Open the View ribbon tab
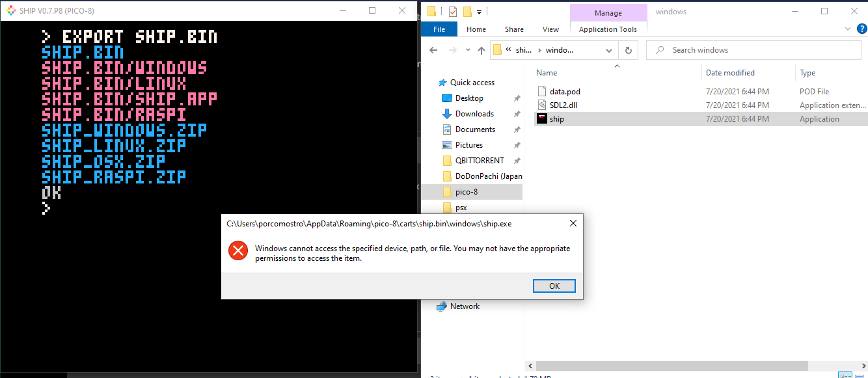The width and height of the screenshot is (868, 378). click(x=550, y=29)
